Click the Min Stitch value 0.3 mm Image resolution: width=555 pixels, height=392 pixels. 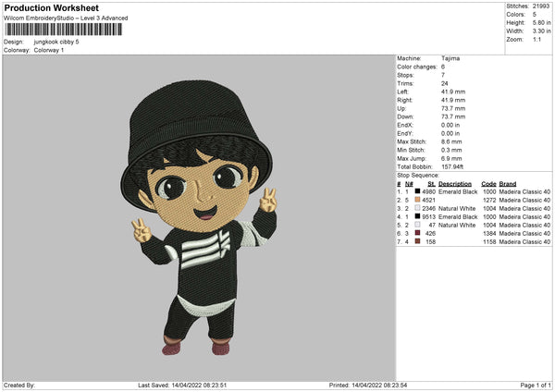(451, 150)
